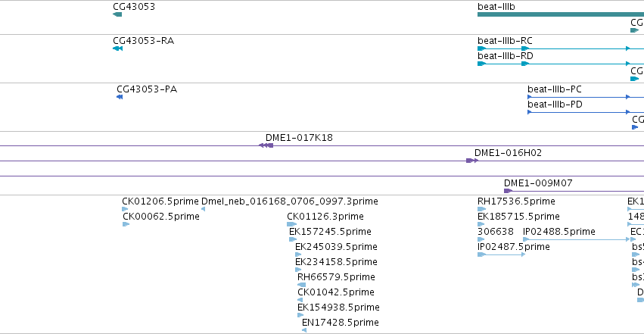Click the DME1-009M07 clone marker
644x334 pixels.
[508, 191]
